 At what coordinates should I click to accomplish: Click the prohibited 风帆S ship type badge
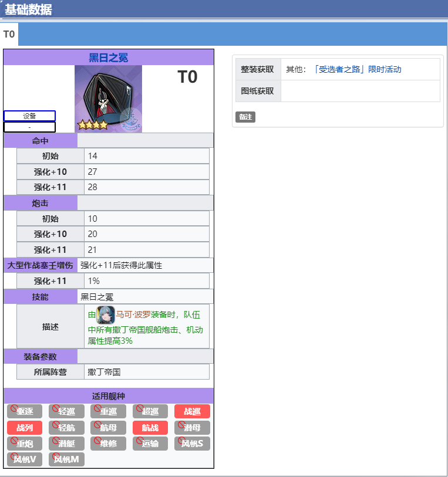click(192, 444)
